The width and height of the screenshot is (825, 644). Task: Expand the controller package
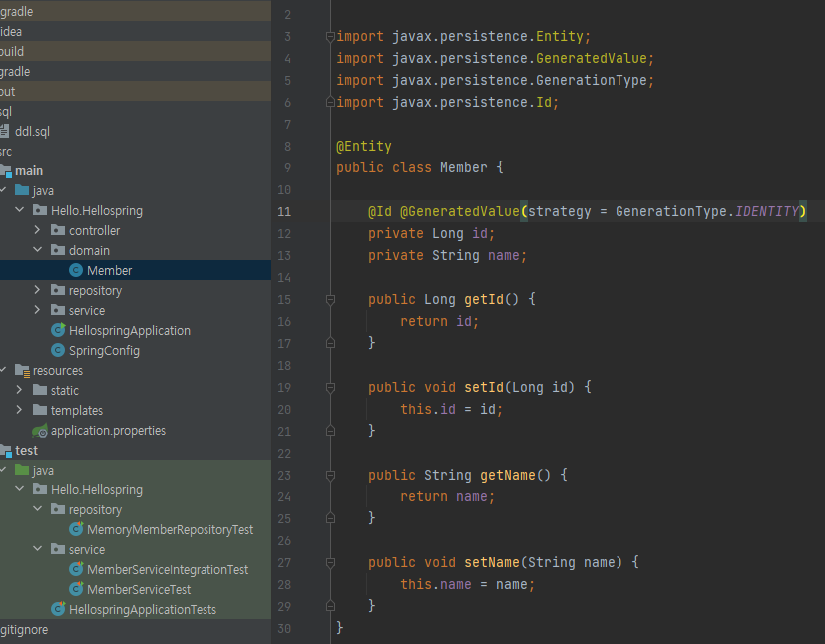37,230
